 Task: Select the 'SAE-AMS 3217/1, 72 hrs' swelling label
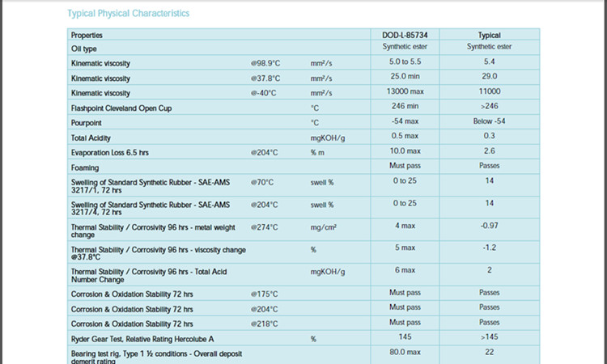tap(151, 186)
